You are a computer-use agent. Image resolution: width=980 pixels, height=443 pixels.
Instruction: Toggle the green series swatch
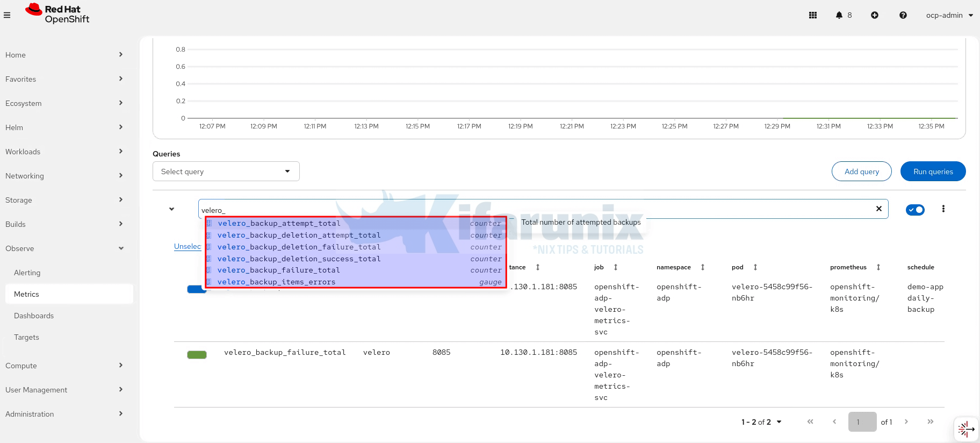click(197, 355)
